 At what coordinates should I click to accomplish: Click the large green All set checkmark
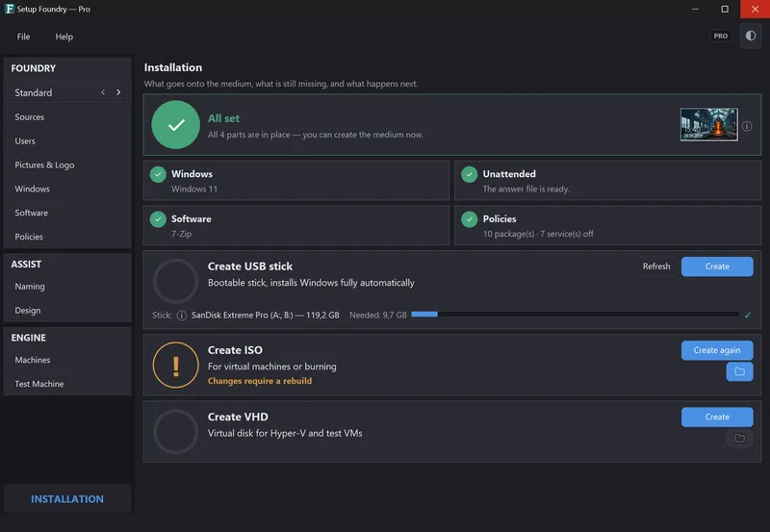pos(176,125)
